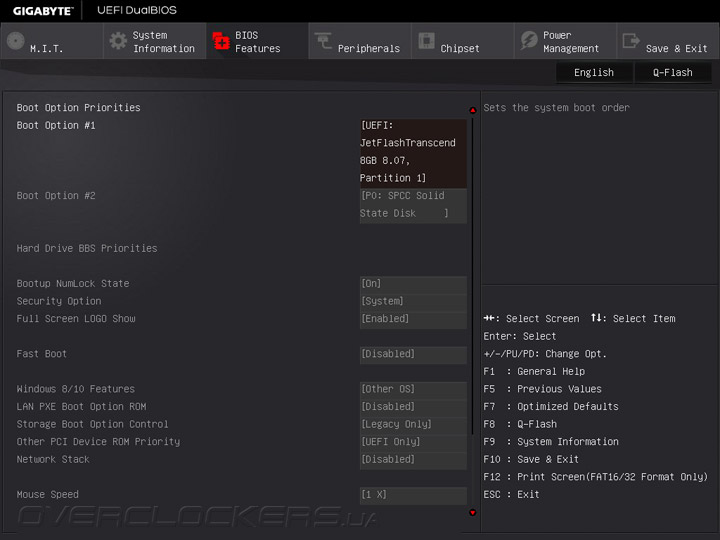Open the Save & Exit tab

668,41
